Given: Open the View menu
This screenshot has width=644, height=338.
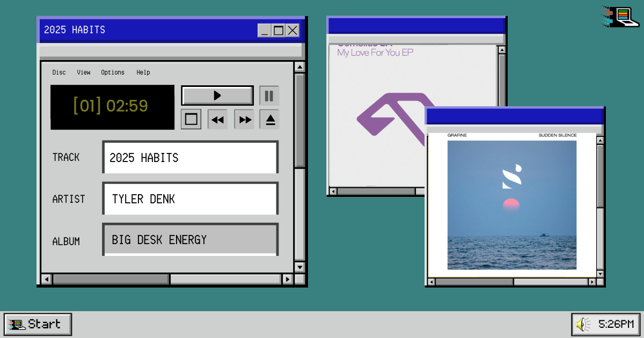Looking at the screenshot, I should pos(84,72).
